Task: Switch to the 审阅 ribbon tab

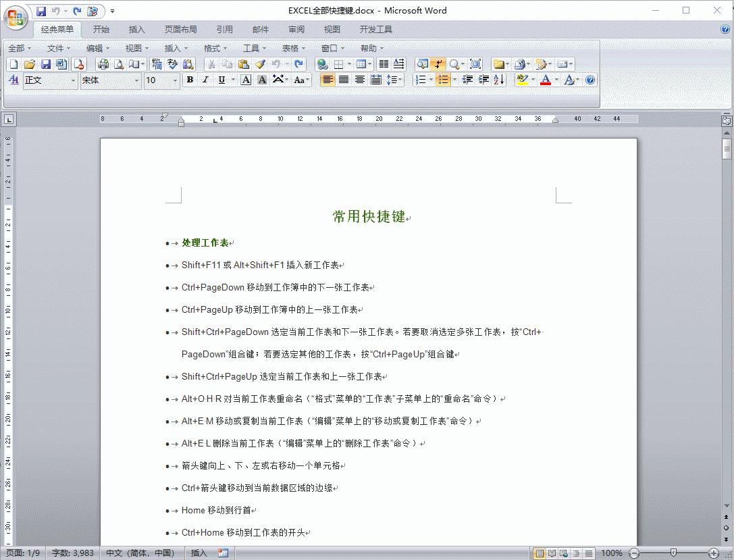Action: pyautogui.click(x=296, y=29)
